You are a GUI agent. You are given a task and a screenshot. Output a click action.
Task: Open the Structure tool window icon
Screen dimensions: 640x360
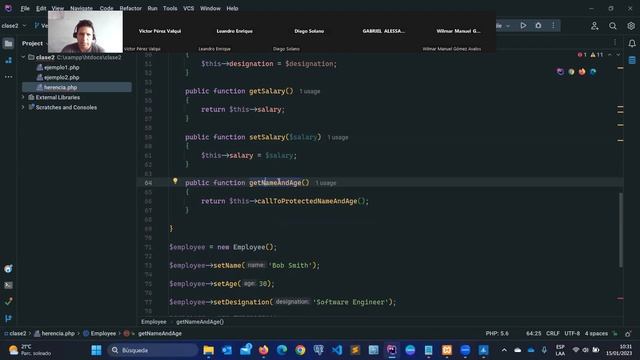pyautogui.click(x=8, y=60)
